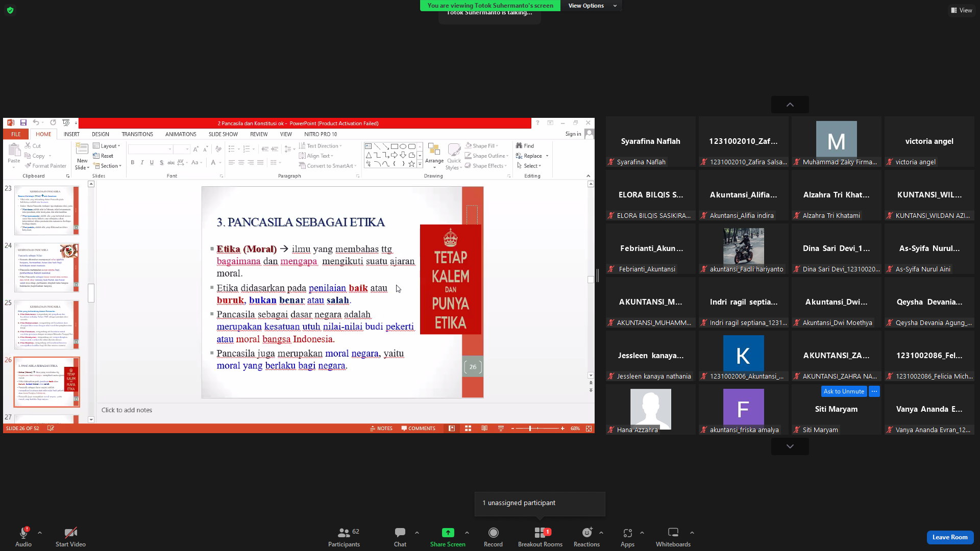This screenshot has width=980, height=551.
Task: Open the FILE tab in PowerPoint
Action: tap(16, 134)
